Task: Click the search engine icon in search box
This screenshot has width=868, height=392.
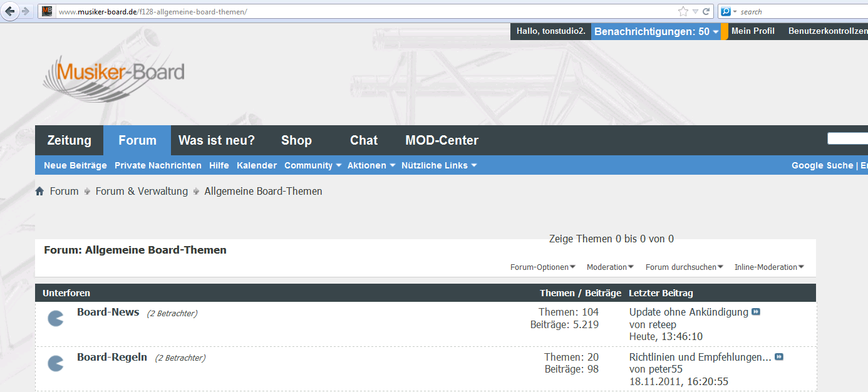Action: [726, 11]
